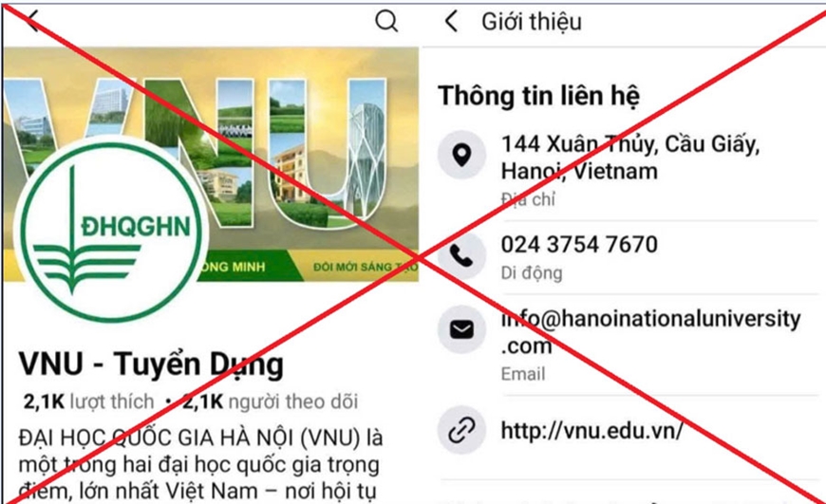Go back from the Giới thiệu page

pos(451,22)
